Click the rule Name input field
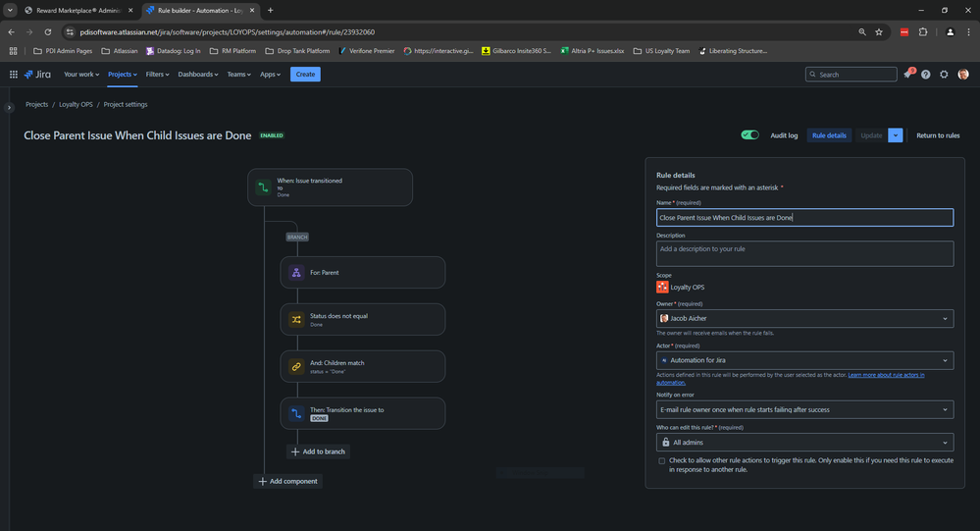The height and width of the screenshot is (531, 980). point(804,218)
